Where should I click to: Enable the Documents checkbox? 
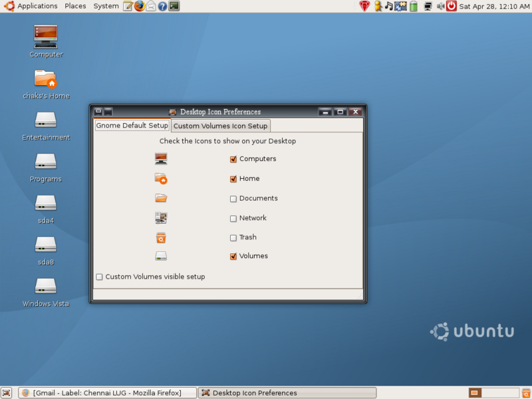[233, 199]
